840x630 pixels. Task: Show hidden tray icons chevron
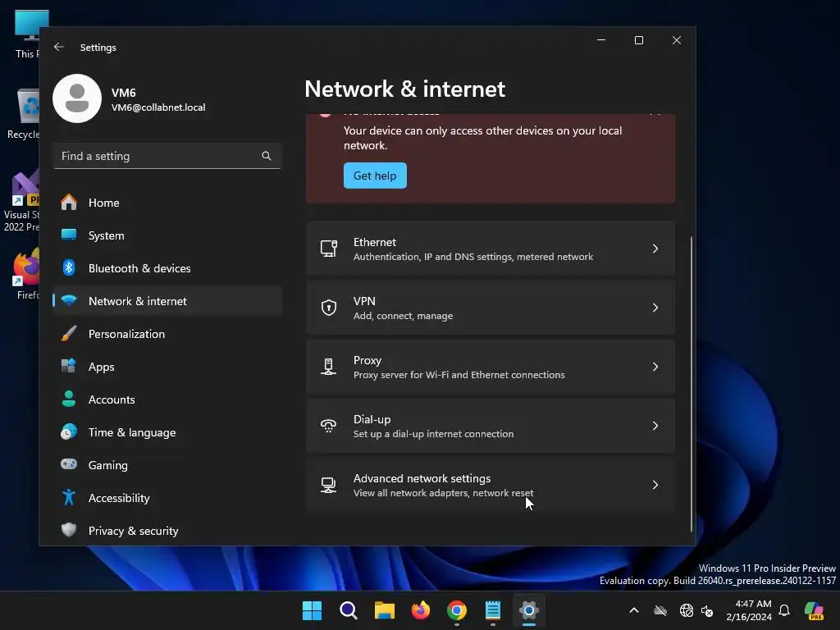pyautogui.click(x=634, y=610)
